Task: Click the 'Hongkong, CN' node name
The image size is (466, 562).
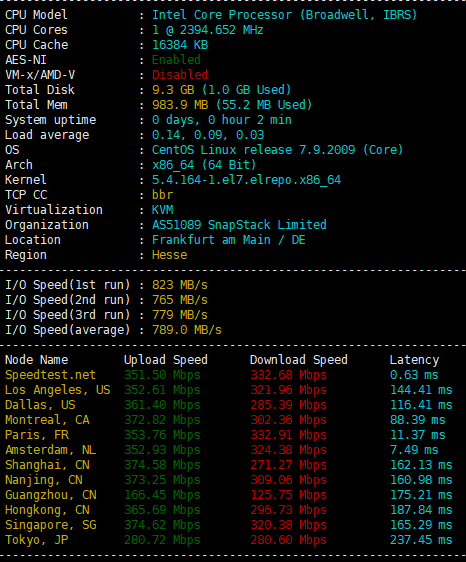Action: (x=47, y=510)
